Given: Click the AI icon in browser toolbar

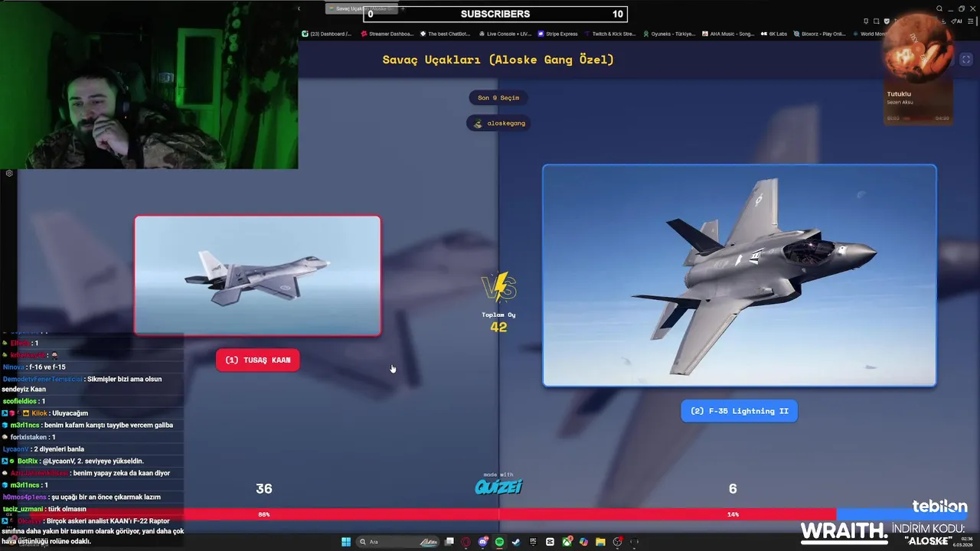Looking at the screenshot, I should point(956,21).
